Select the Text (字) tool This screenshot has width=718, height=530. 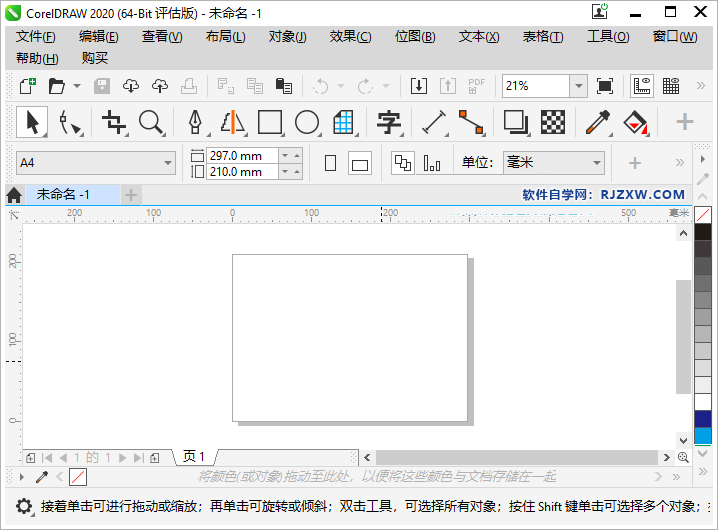point(389,123)
